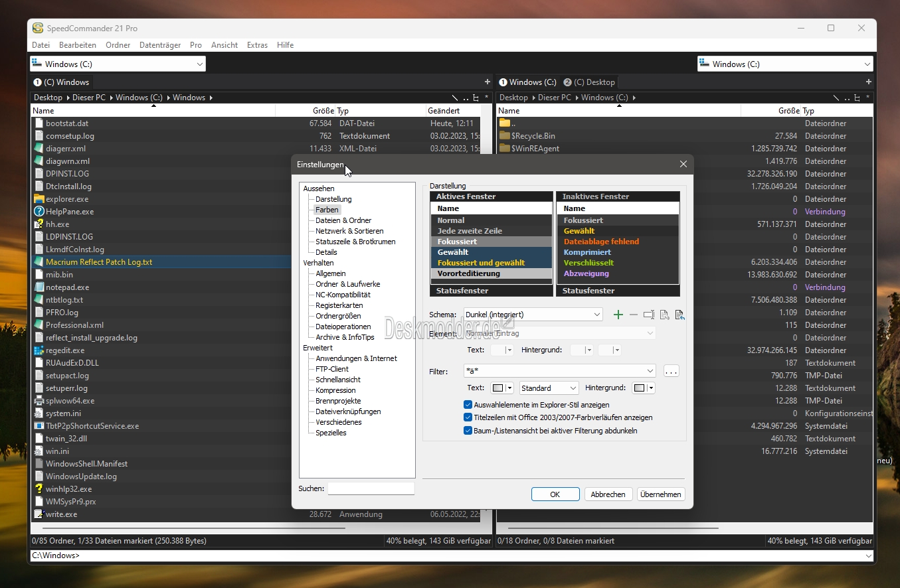Open the Extras menu
Screen dimensions: 900x588
257,45
